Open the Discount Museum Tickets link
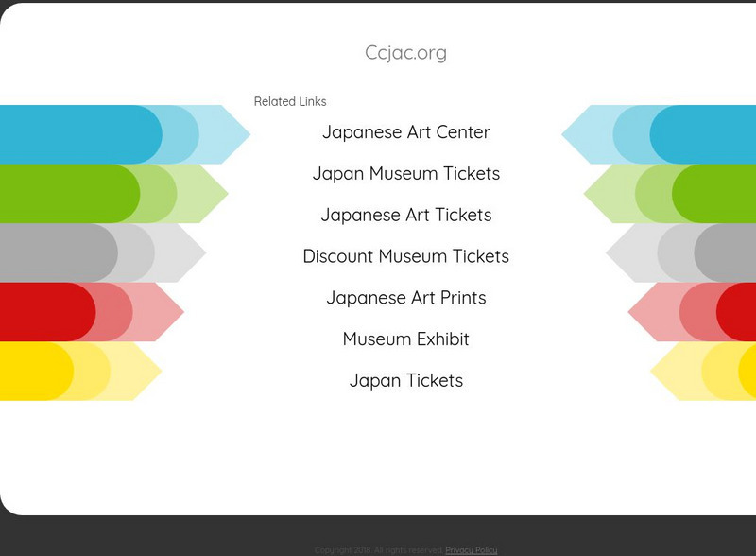 [406, 256]
